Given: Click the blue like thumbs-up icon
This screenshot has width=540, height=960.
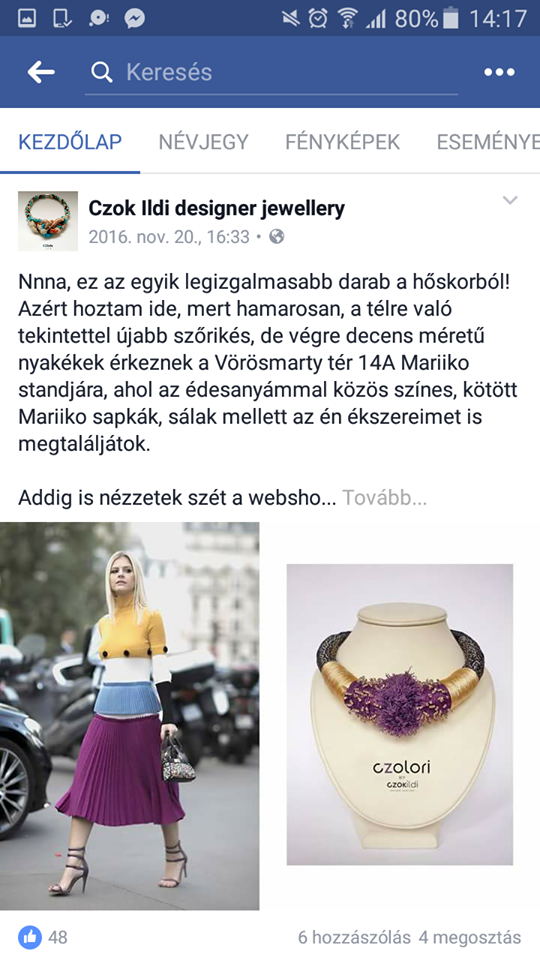Looking at the screenshot, I should pos(30,937).
